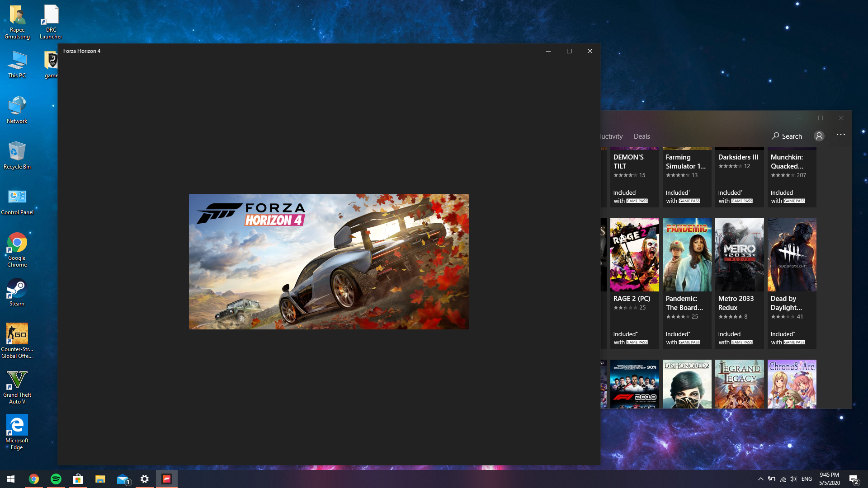868x488 pixels.
Task: Click the ENG language indicator
Action: tap(807, 479)
